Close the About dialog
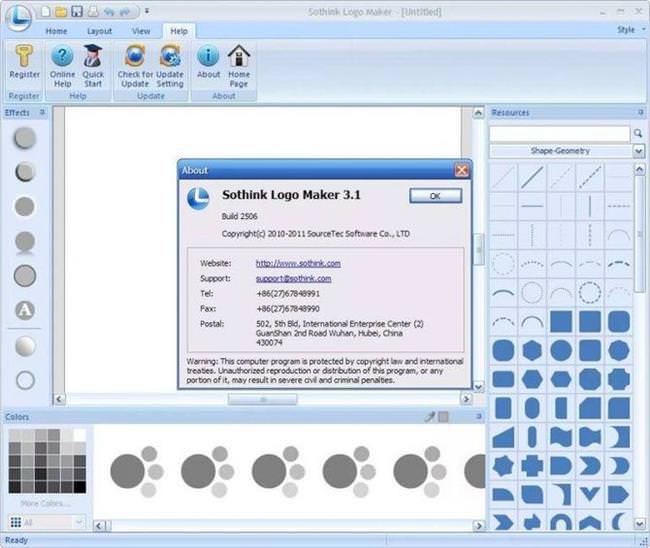The width and height of the screenshot is (650, 548). 461,170
